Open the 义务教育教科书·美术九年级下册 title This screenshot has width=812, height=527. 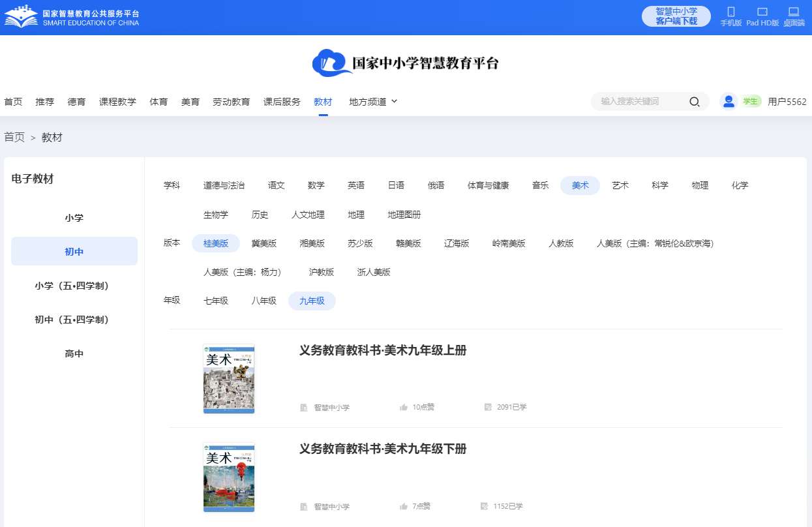pyautogui.click(x=383, y=449)
